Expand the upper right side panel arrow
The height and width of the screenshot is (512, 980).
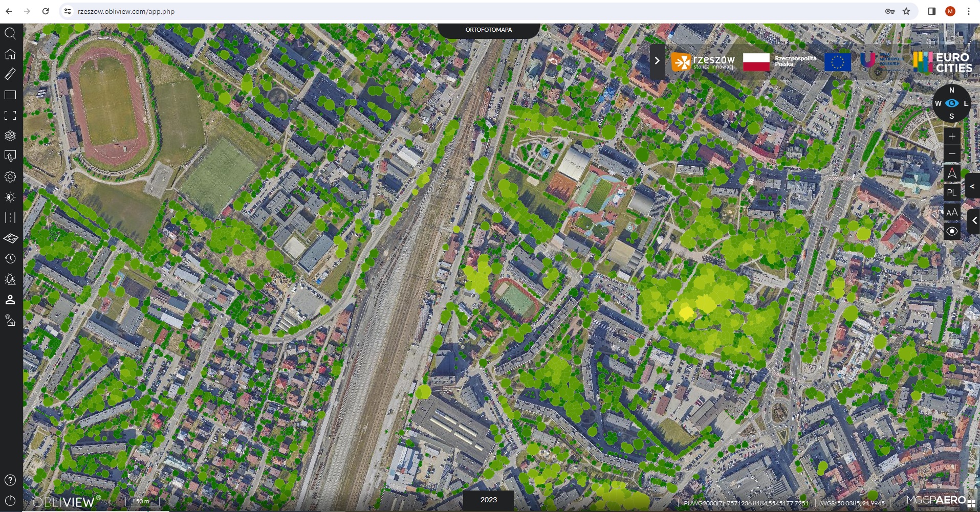pos(972,186)
